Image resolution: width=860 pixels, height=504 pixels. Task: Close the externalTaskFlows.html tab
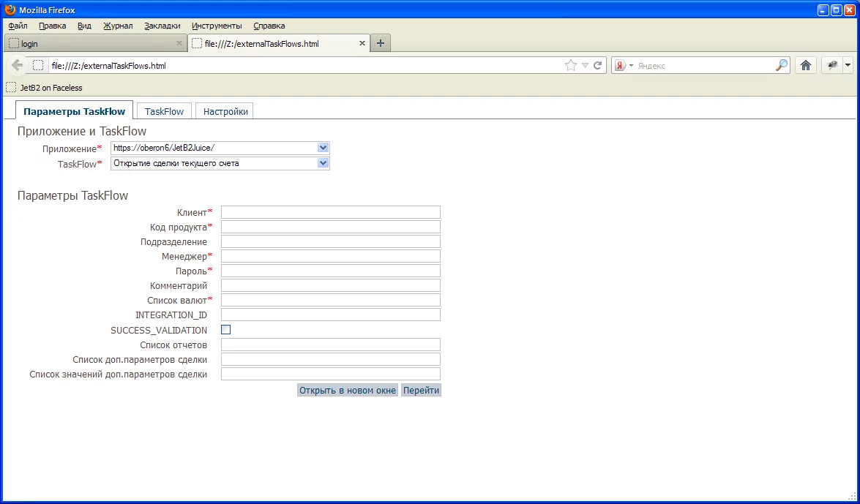[362, 43]
